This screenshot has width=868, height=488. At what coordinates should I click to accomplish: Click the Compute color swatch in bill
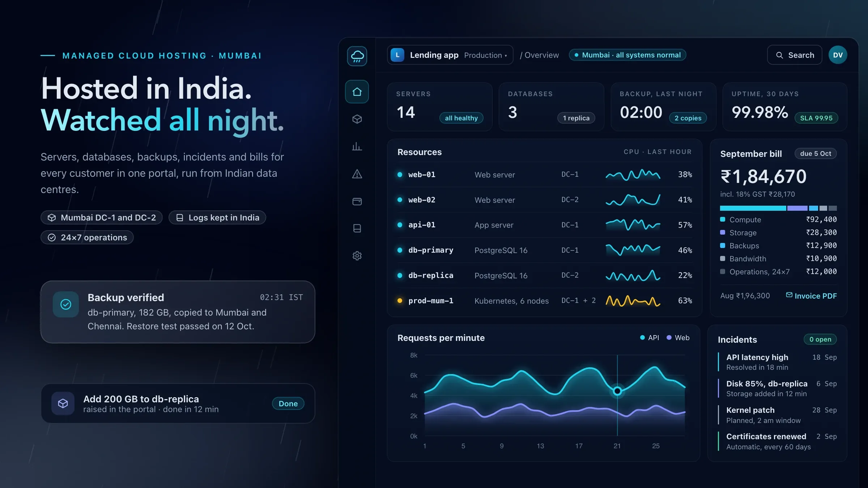[x=723, y=219]
